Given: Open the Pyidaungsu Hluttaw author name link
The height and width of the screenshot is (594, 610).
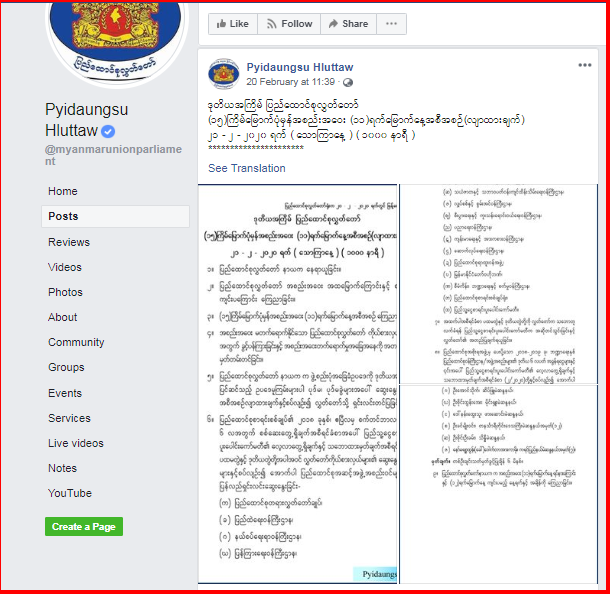Looking at the screenshot, I should click(x=300, y=67).
